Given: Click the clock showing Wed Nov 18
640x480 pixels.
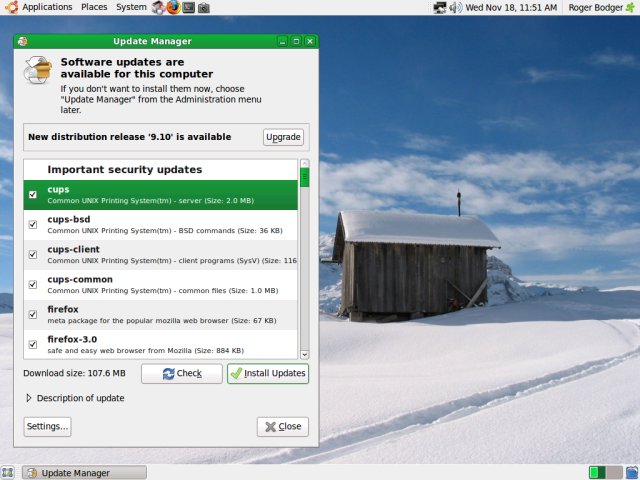Looking at the screenshot, I should (x=511, y=7).
